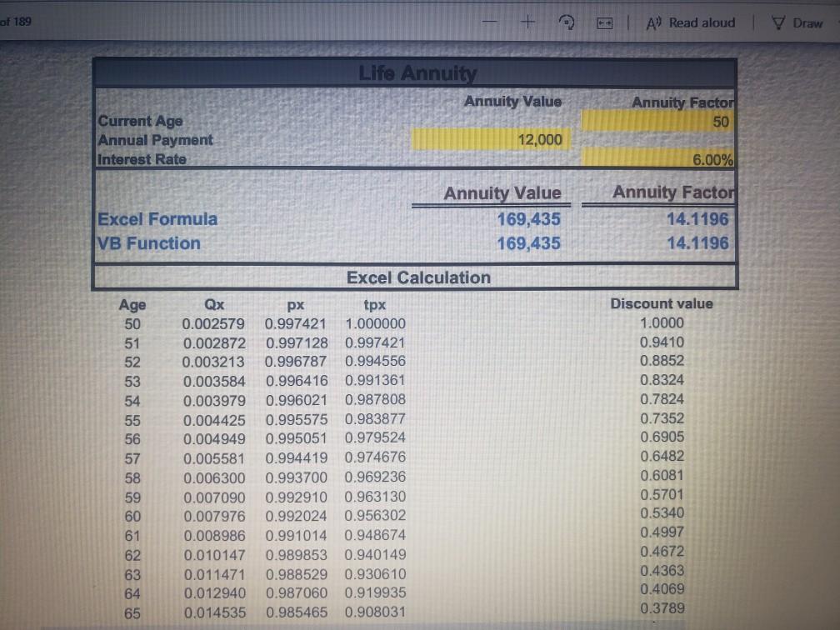840x630 pixels.
Task: Zoom out with the minus icon
Action: click(490, 22)
